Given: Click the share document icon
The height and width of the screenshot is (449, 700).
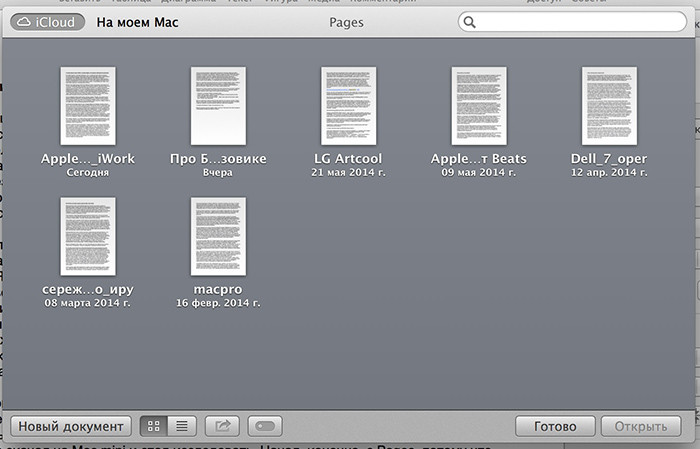Looking at the screenshot, I should click(x=222, y=426).
